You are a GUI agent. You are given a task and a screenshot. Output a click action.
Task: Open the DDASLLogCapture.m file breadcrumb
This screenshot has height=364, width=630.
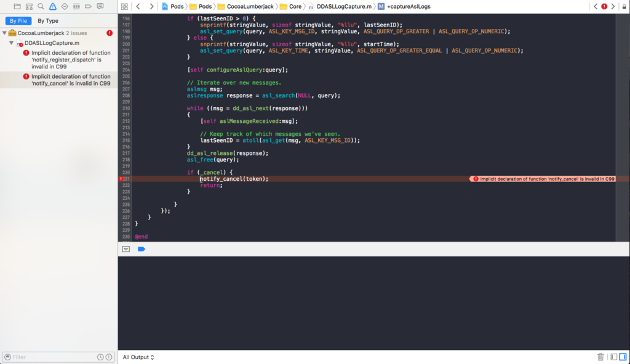[x=340, y=6]
